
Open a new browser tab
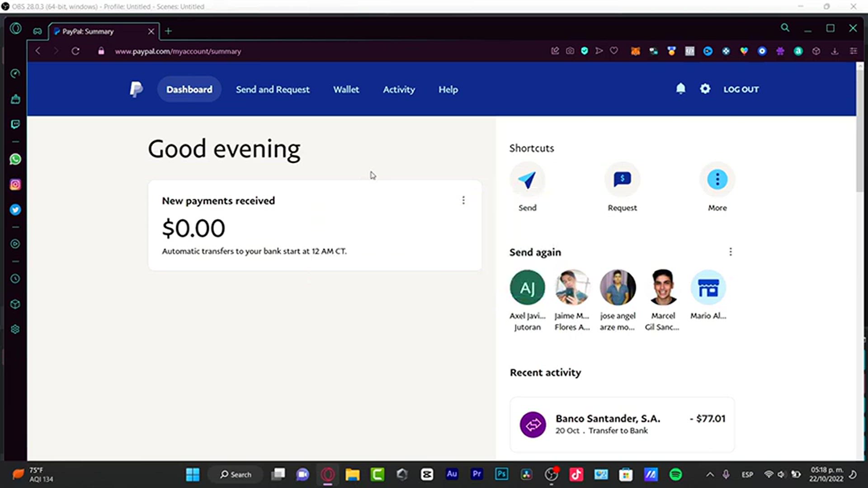click(x=168, y=31)
